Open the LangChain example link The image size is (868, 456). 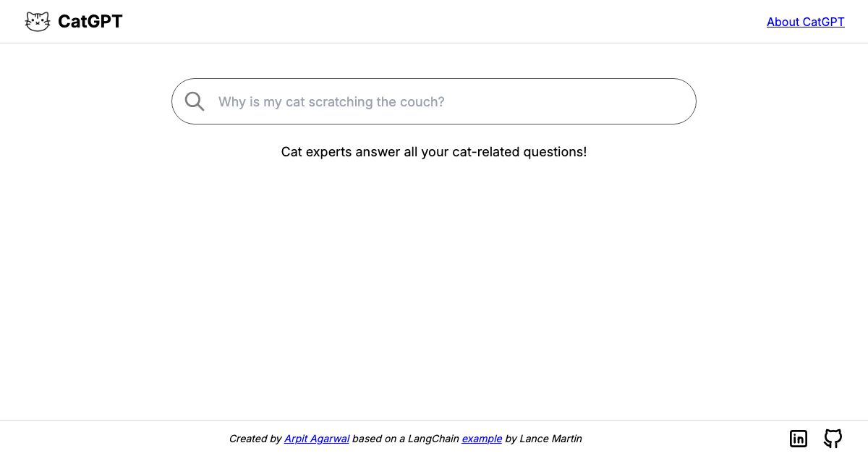tap(482, 439)
